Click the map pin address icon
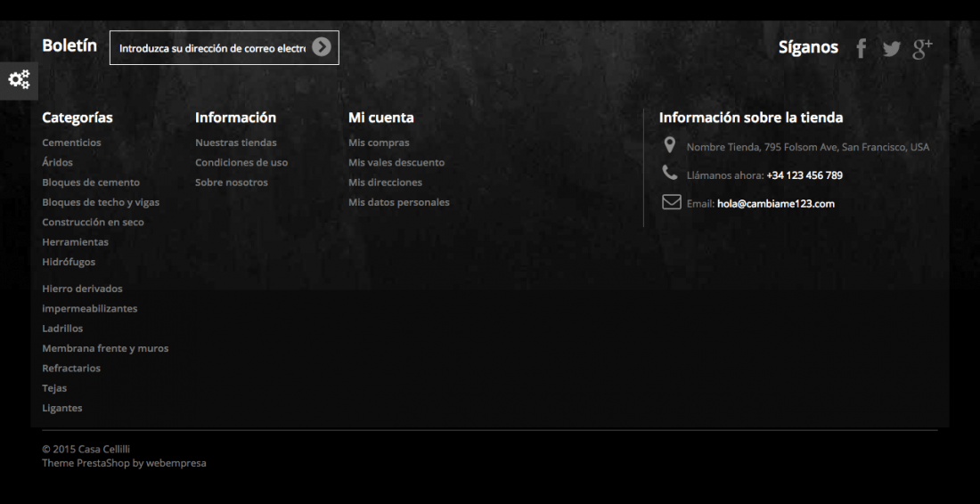 [x=669, y=145]
